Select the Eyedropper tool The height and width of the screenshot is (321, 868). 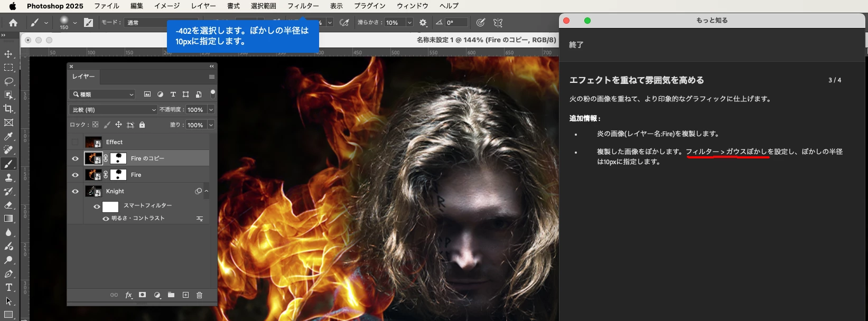[x=9, y=137]
